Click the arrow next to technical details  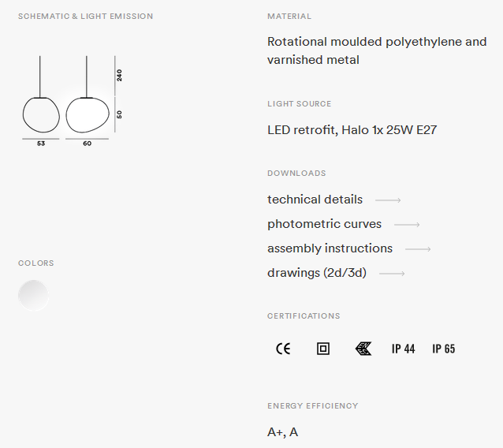pos(388,200)
